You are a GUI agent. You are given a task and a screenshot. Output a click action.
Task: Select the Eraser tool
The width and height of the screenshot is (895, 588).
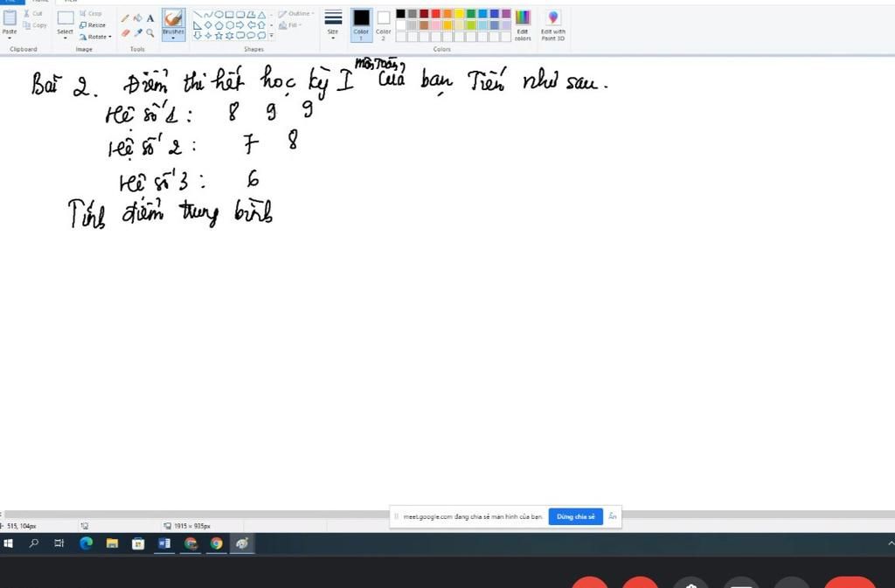pyautogui.click(x=125, y=33)
